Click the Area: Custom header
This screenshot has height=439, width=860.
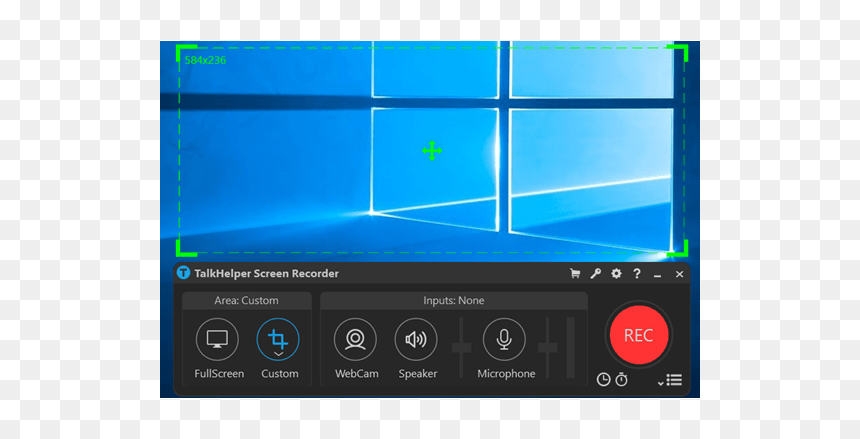click(x=246, y=301)
